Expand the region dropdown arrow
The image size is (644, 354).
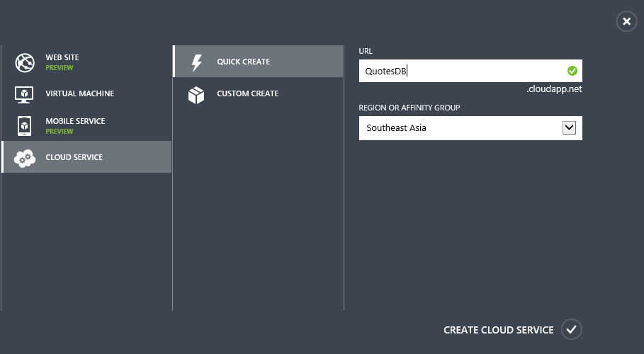(569, 127)
